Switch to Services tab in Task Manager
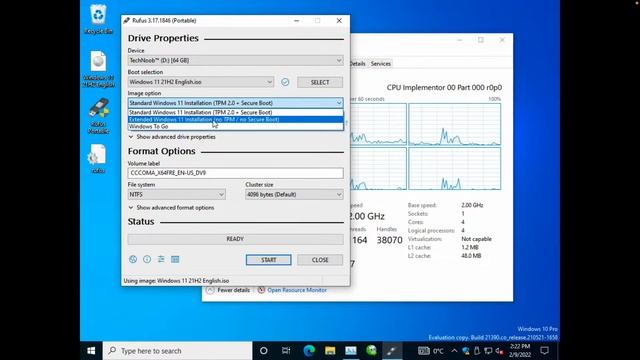This screenshot has width=640, height=360. (x=381, y=64)
